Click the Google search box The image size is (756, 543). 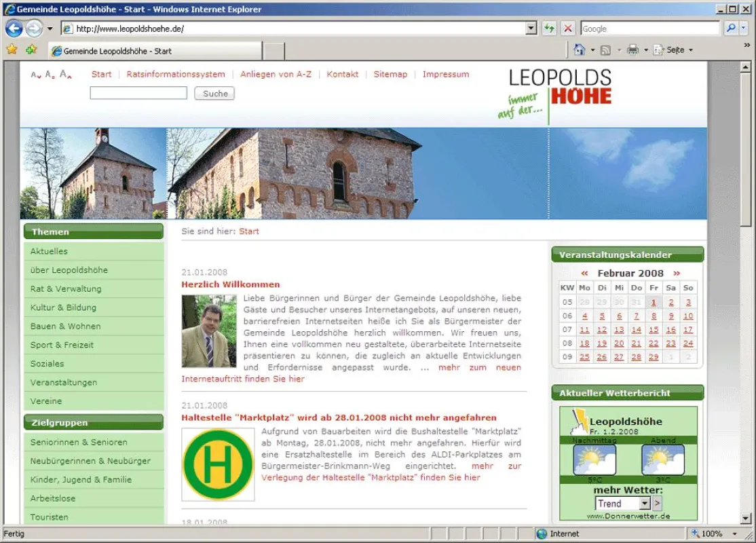tap(650, 29)
